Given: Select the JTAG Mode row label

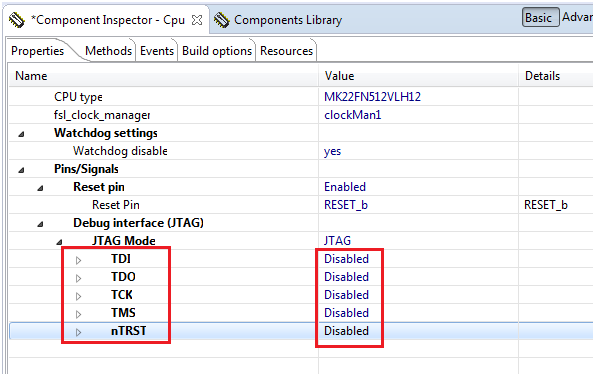Looking at the screenshot, I should [123, 241].
